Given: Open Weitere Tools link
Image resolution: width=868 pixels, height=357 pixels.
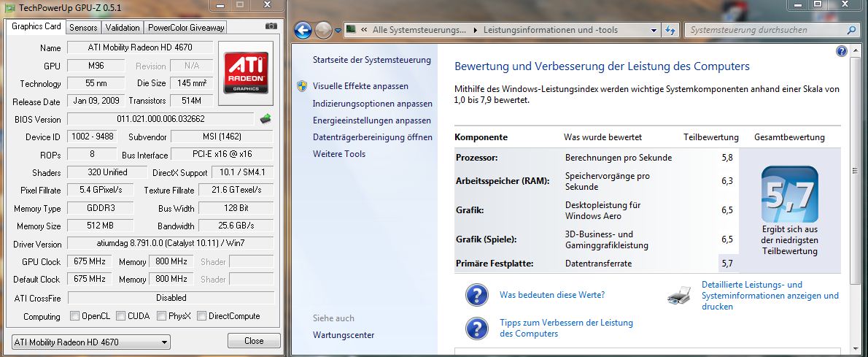Looking at the screenshot, I should coord(339,154).
